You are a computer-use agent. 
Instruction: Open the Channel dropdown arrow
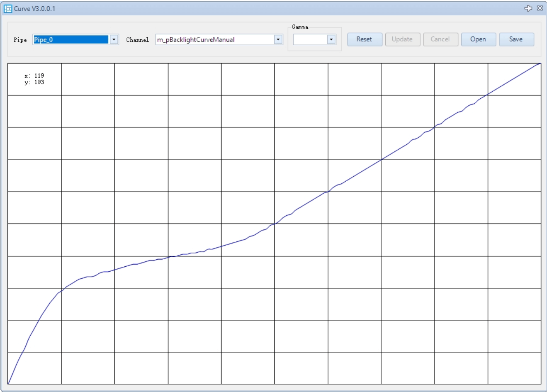[278, 40]
